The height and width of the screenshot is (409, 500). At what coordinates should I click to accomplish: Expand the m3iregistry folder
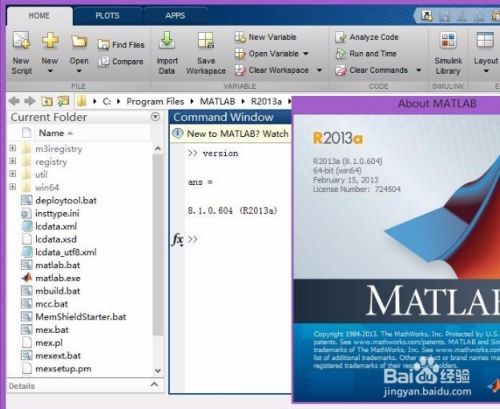[x=12, y=148]
